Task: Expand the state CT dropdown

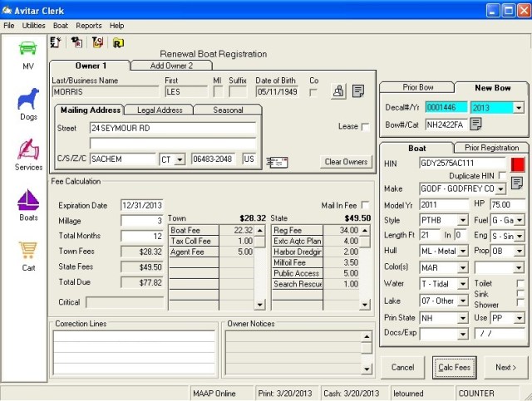Action: [181, 159]
